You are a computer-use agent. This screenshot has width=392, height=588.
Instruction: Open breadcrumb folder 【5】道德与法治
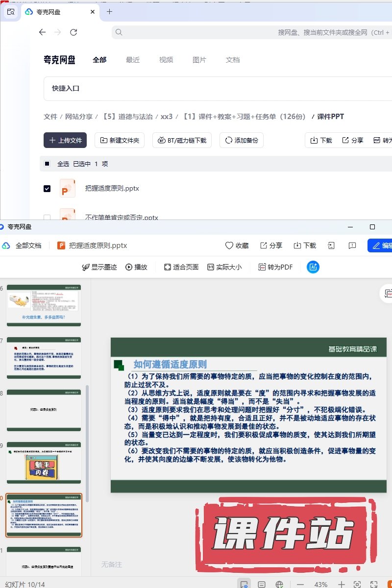coord(126,117)
